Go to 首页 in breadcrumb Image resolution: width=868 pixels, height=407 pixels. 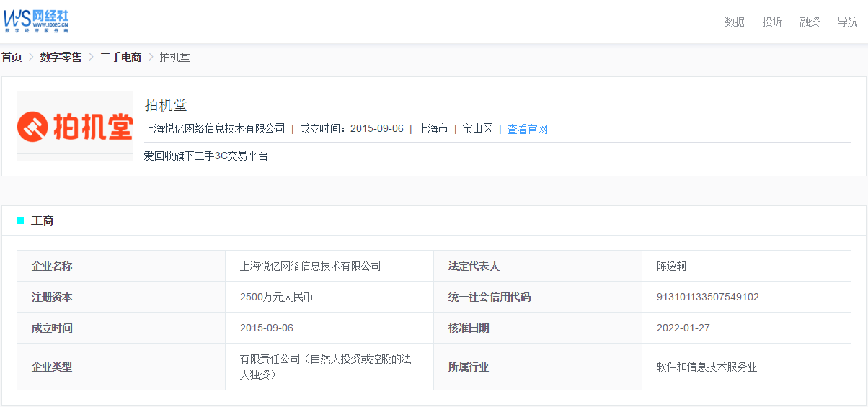12,57
